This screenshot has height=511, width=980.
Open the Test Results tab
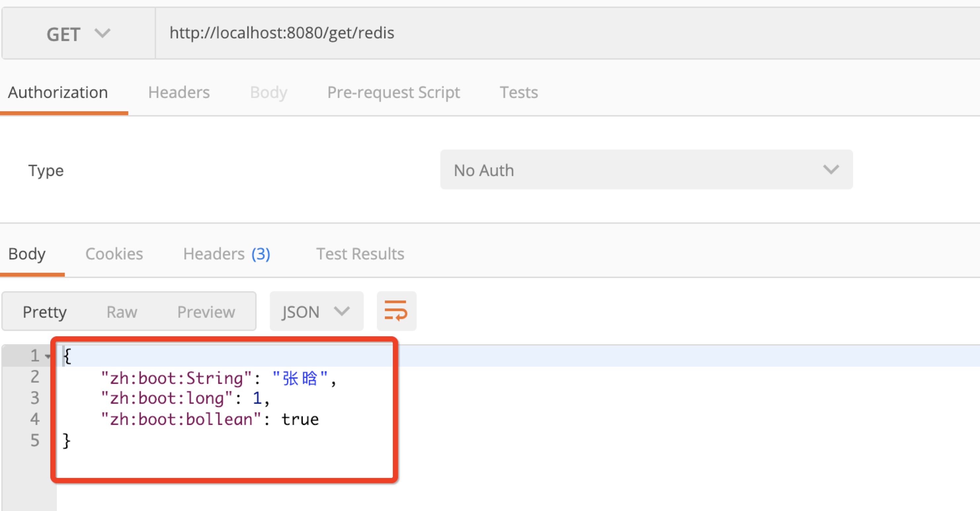click(360, 254)
